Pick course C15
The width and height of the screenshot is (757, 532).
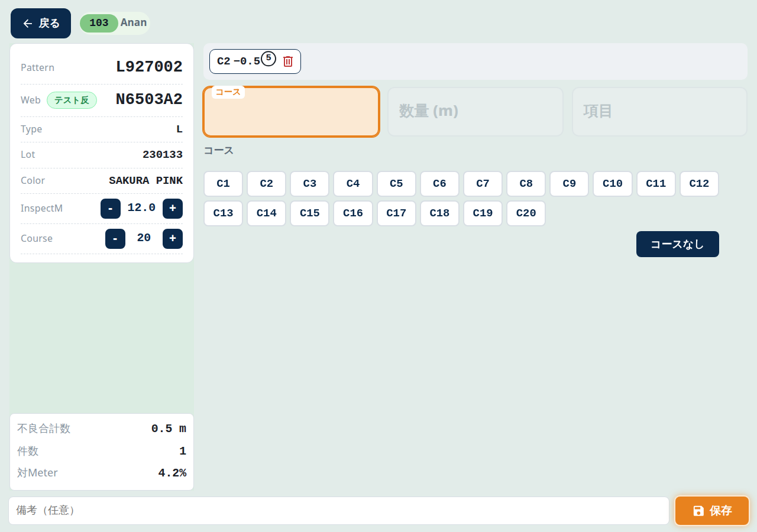point(310,213)
